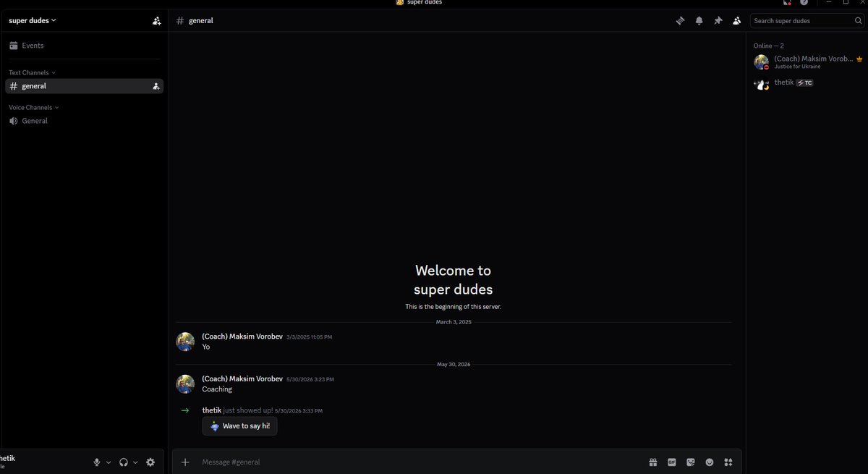Viewport: 868px width, 474px height.
Task: Open the inbox icon in title bar
Action: click(787, 2)
